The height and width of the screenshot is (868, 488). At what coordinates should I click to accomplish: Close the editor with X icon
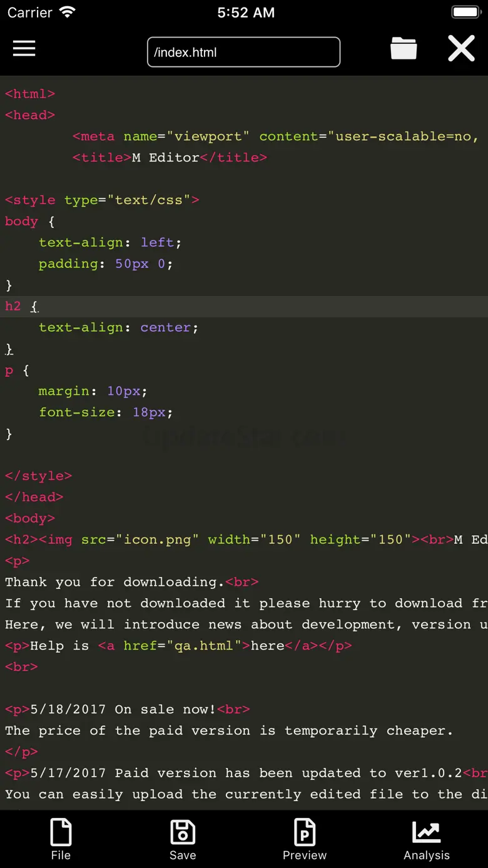(461, 48)
